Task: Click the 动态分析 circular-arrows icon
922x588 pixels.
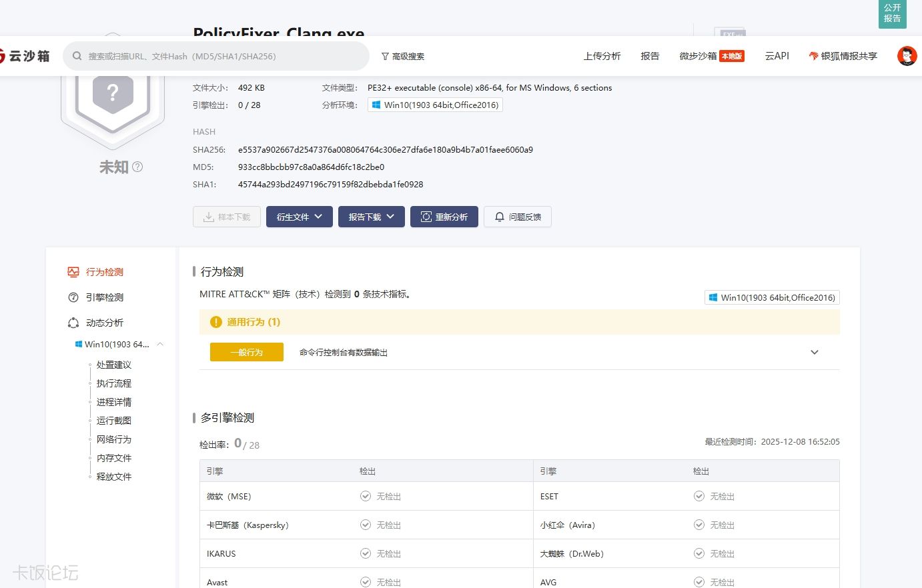Action: [73, 322]
